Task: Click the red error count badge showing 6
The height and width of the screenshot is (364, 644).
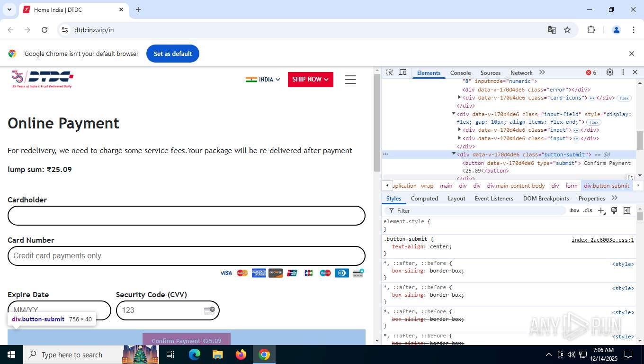Action: (591, 73)
